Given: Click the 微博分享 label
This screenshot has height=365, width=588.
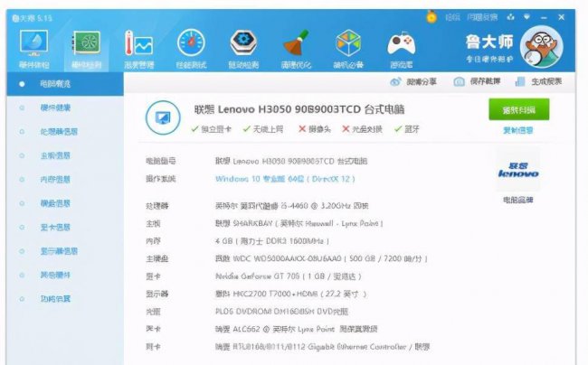Looking at the screenshot, I should coord(422,81).
